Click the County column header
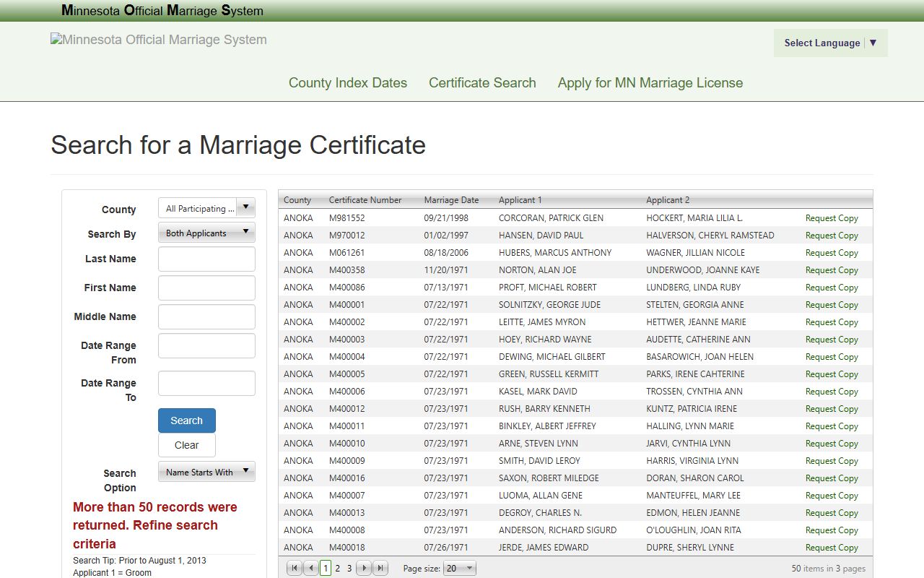This screenshot has width=924, height=578. (x=297, y=200)
